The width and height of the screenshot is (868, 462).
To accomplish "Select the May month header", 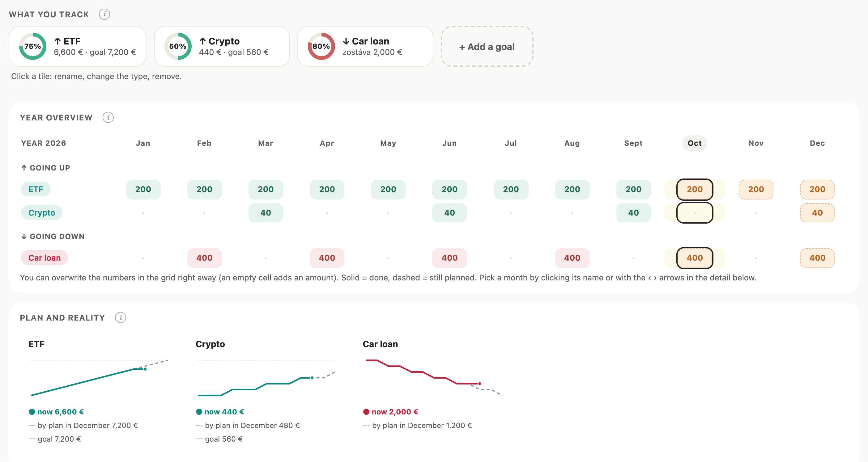I will point(389,143).
